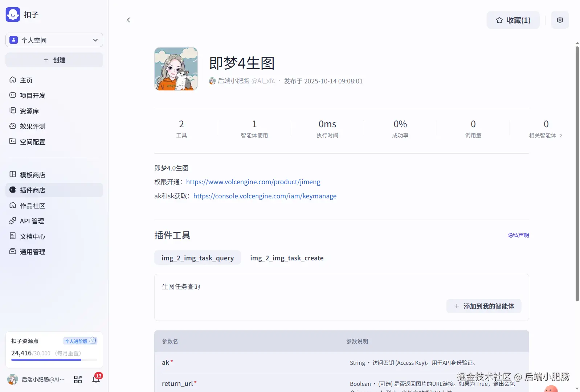580x392 pixels.
Task: Switch to img_2_img_task_query tab
Action: coord(198,257)
